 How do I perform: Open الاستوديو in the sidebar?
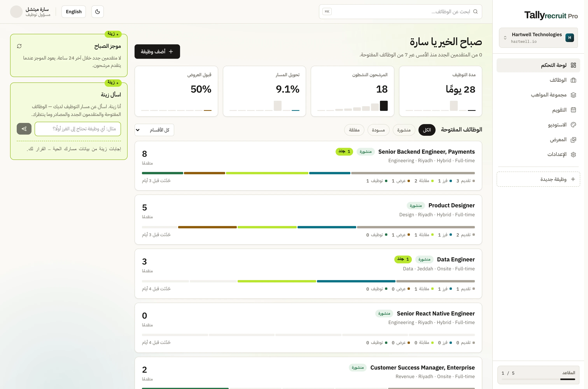point(538,125)
